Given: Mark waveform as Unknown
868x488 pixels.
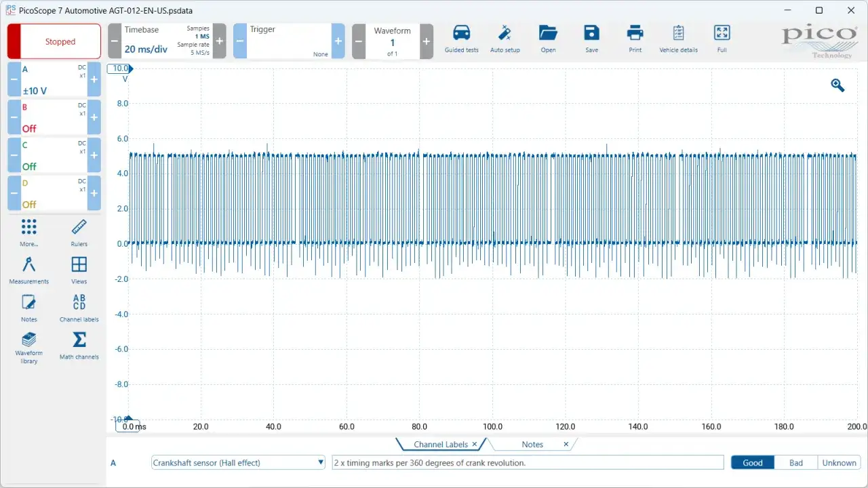Looking at the screenshot, I should tap(839, 463).
